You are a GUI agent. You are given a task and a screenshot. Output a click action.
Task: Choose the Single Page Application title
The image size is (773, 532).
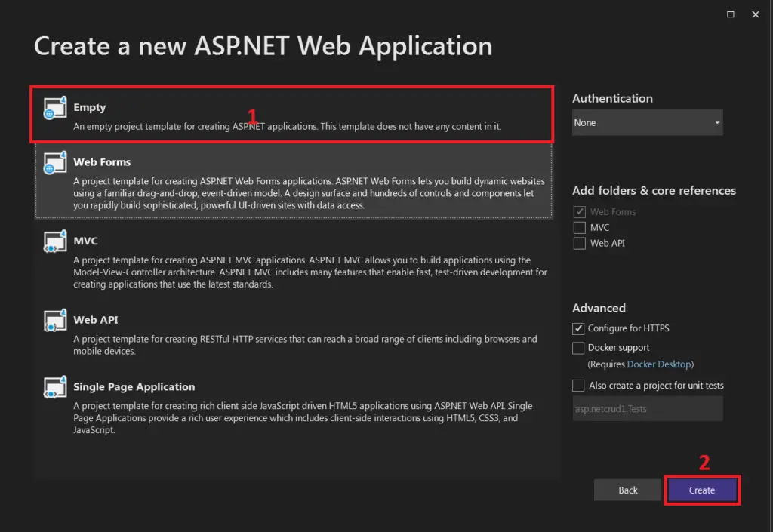tap(134, 387)
